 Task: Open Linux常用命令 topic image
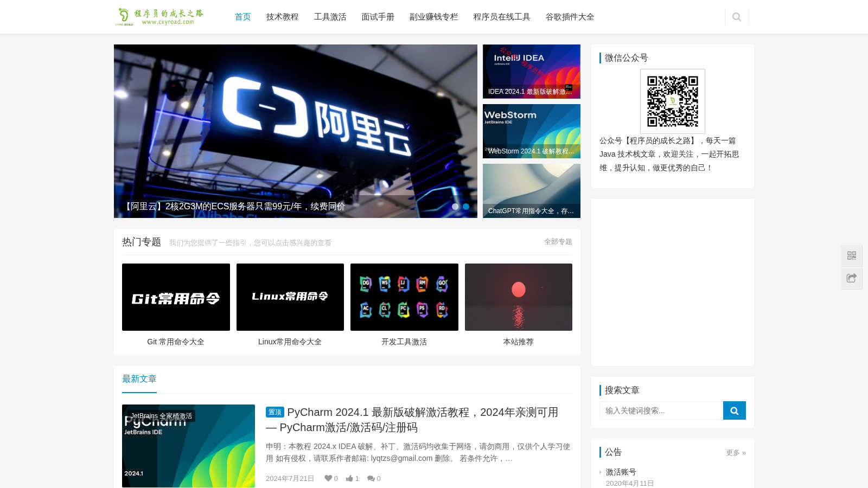pos(290,297)
